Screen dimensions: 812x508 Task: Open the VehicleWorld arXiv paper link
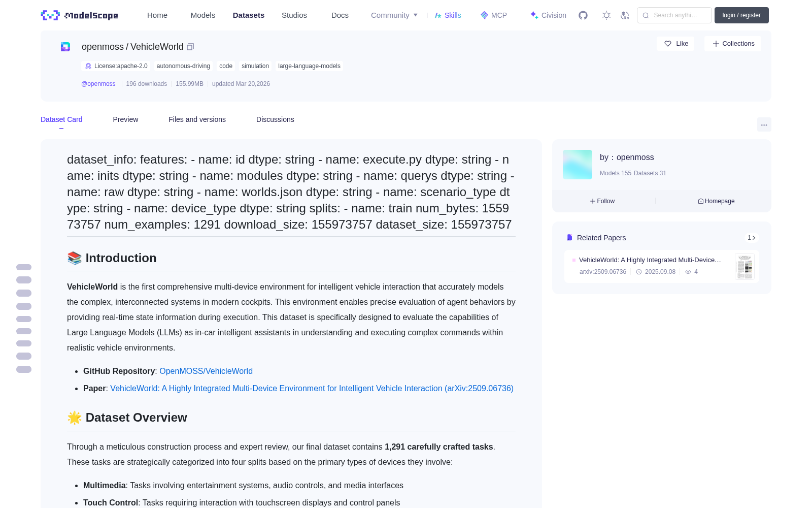(x=312, y=389)
